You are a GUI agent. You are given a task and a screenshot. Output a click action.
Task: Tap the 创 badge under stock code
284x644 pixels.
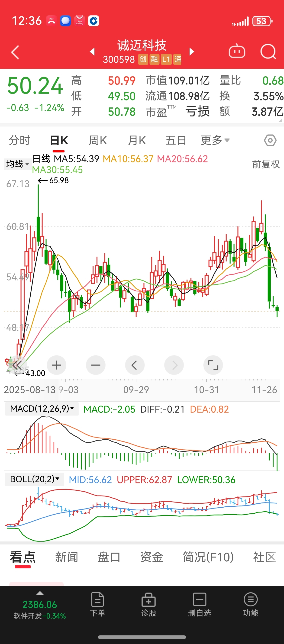143,59
